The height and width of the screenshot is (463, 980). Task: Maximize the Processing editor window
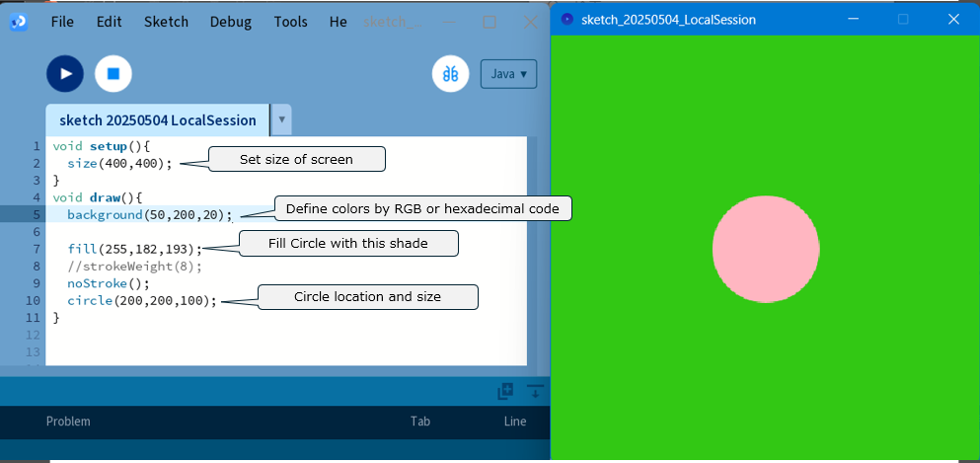pos(490,23)
